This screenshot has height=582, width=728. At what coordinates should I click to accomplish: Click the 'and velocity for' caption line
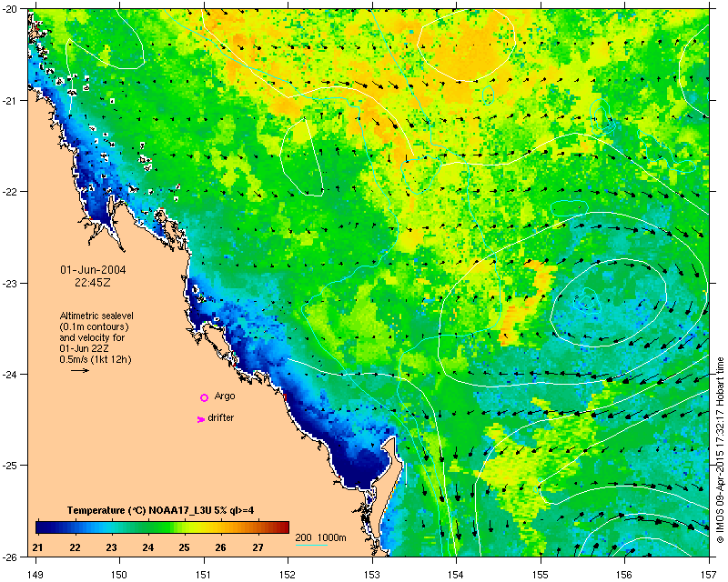pyautogui.click(x=92, y=337)
